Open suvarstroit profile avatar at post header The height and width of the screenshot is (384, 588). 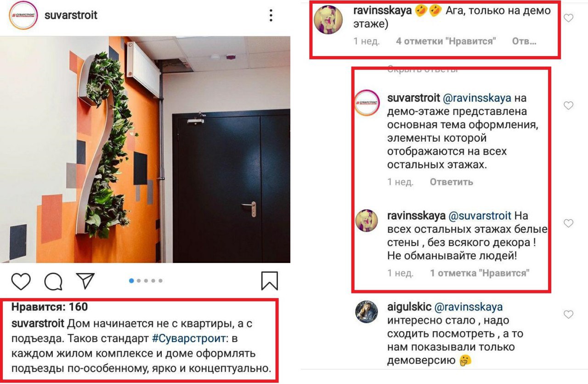[x=23, y=16]
